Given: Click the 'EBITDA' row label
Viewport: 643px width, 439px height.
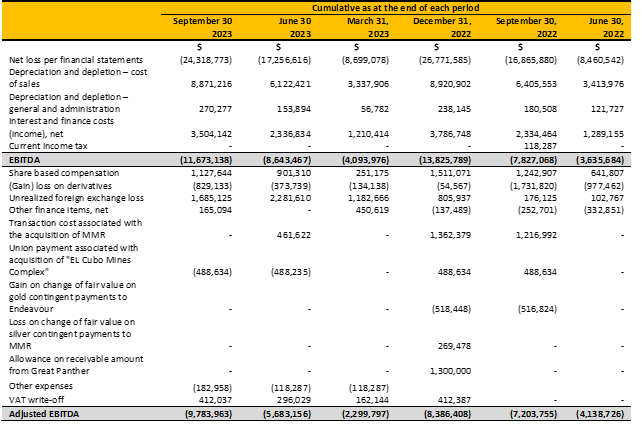Looking at the screenshot, I should coord(25,160).
